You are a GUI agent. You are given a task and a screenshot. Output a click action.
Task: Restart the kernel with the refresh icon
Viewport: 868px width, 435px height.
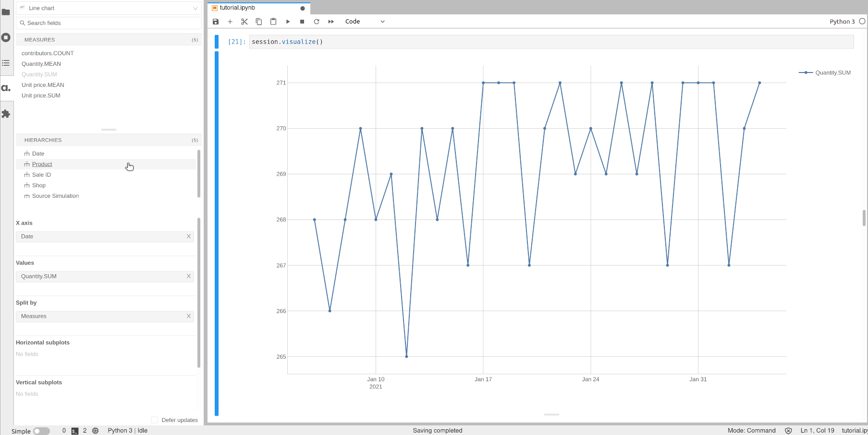[317, 22]
